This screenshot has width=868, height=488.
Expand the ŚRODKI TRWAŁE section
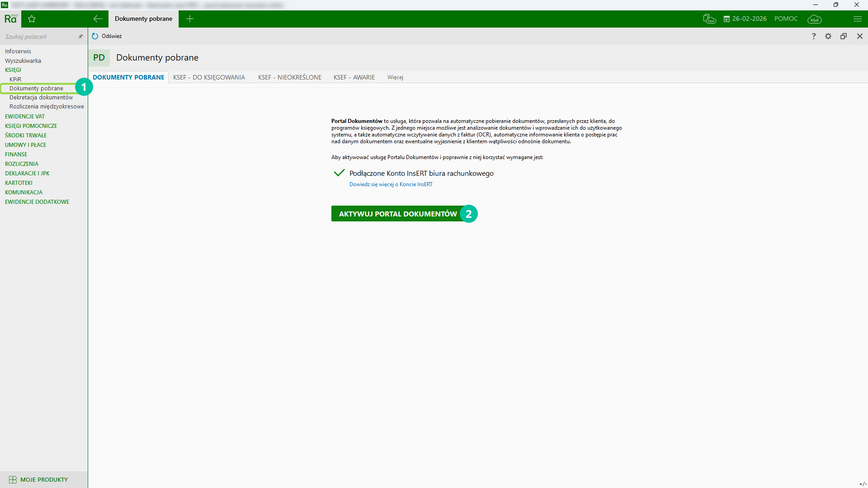(26, 136)
